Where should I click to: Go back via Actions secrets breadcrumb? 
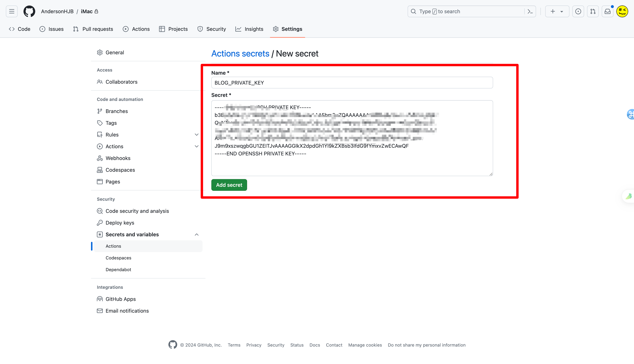(240, 54)
